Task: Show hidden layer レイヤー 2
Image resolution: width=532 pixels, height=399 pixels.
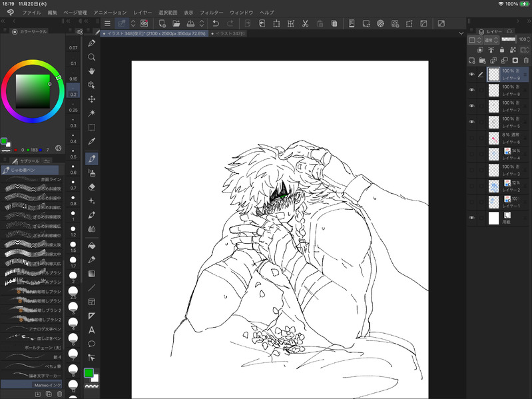Action: pyautogui.click(x=471, y=186)
